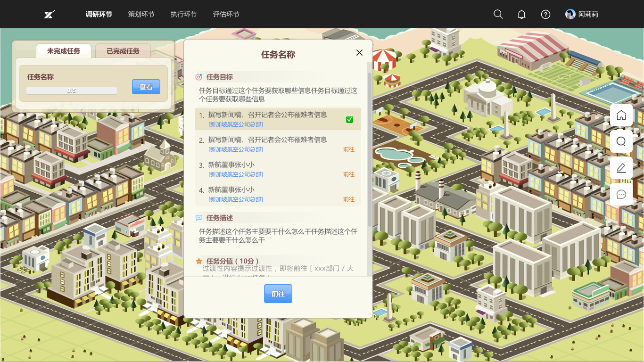Click the blue 前往 button at dialog bottom

(x=278, y=294)
